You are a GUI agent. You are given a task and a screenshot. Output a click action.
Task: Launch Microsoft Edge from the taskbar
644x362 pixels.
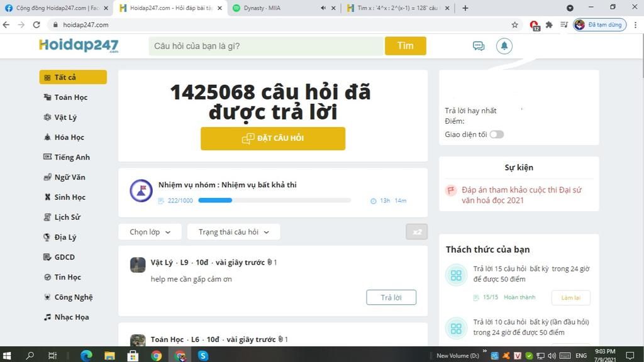86,356
